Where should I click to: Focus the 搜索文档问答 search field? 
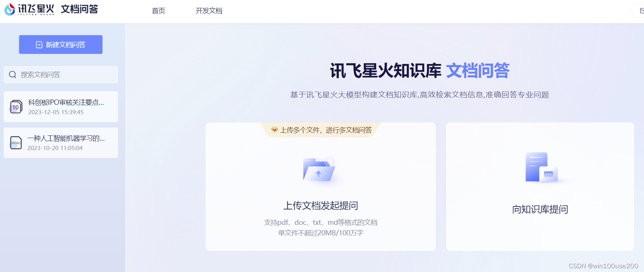click(x=61, y=74)
